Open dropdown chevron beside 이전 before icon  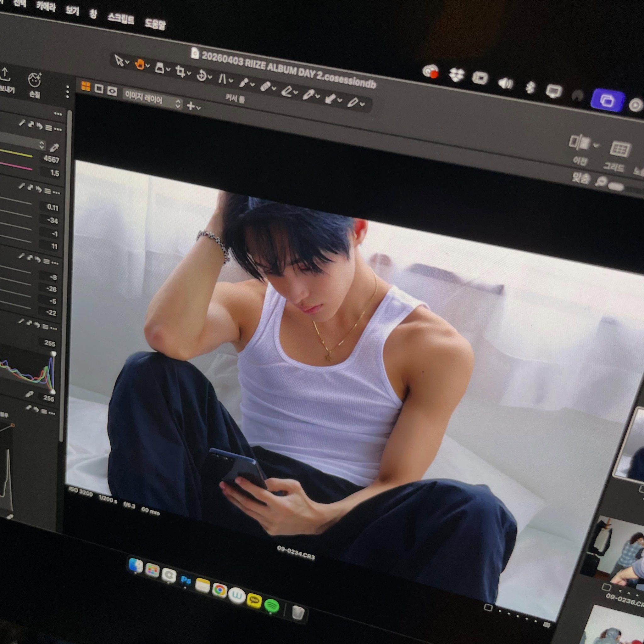tap(596, 145)
